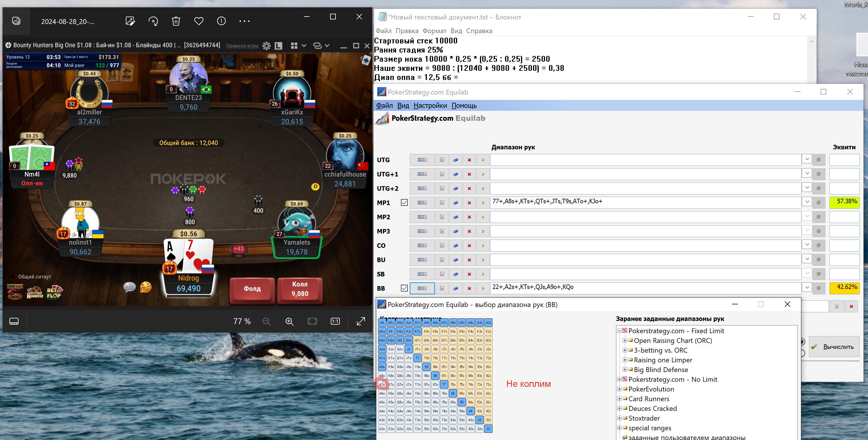This screenshot has height=440, width=868.
Task: Toggle the 98s cell in the card matrix
Action: tap(435, 367)
